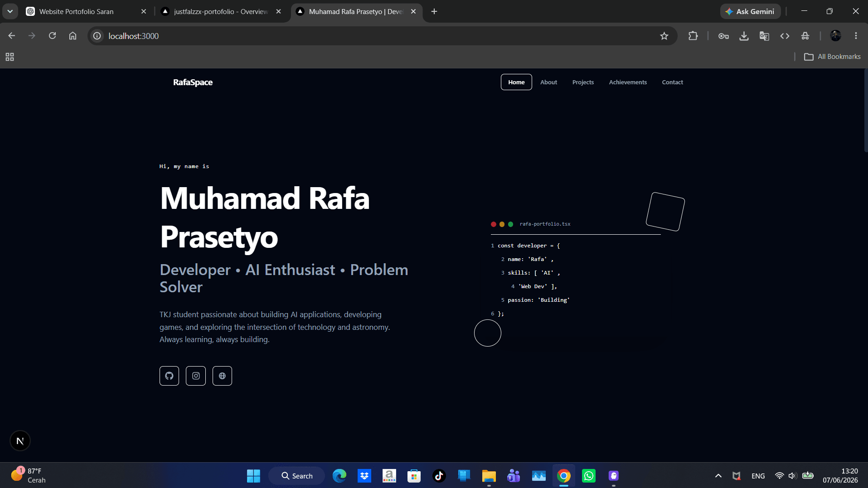Viewport: 868px width, 488px height.
Task: Click the RafaSpace logo link
Action: [193, 82]
